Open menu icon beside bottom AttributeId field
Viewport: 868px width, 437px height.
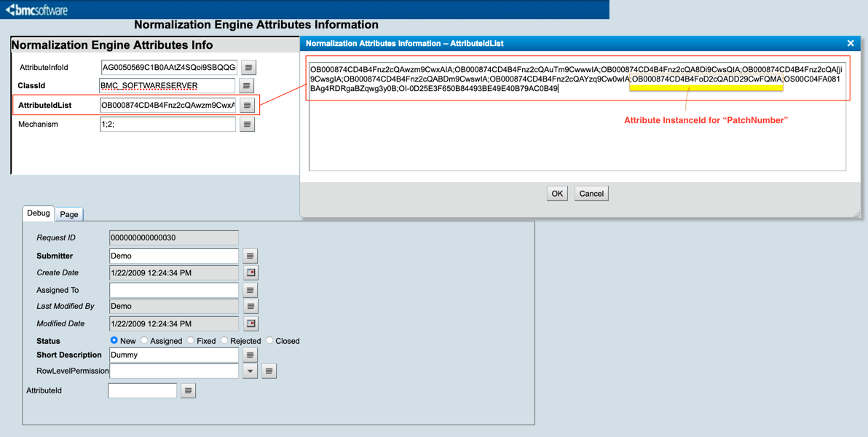click(x=188, y=391)
